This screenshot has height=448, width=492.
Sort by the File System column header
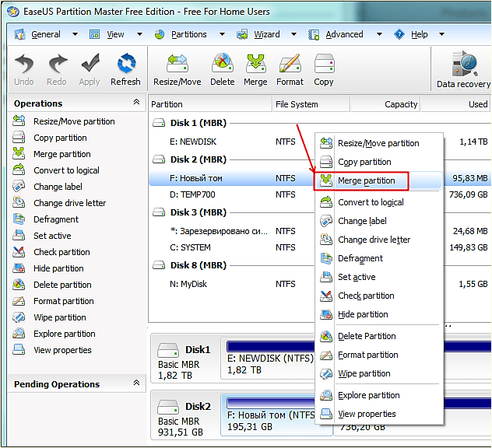coord(311,104)
